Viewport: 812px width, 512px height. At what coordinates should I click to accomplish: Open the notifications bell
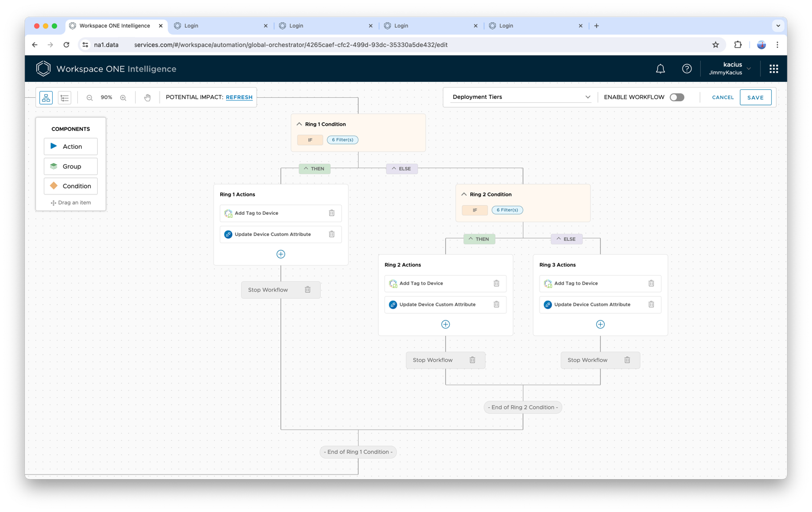click(x=660, y=69)
